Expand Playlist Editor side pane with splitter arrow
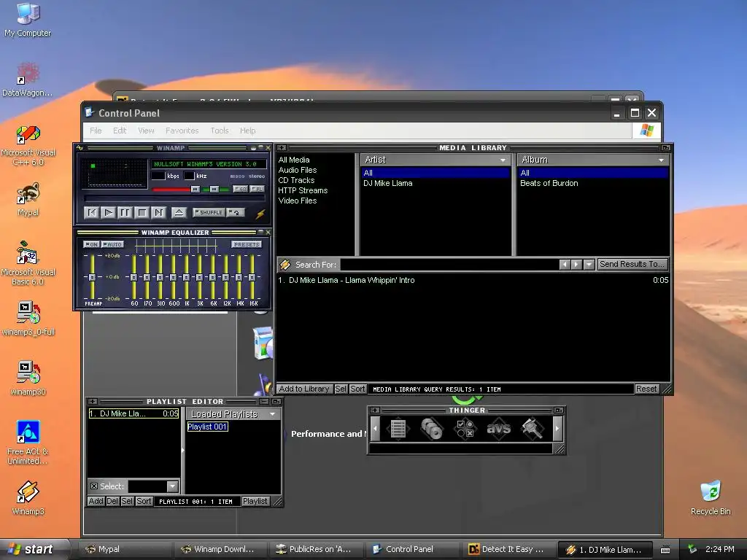 pos(182,449)
